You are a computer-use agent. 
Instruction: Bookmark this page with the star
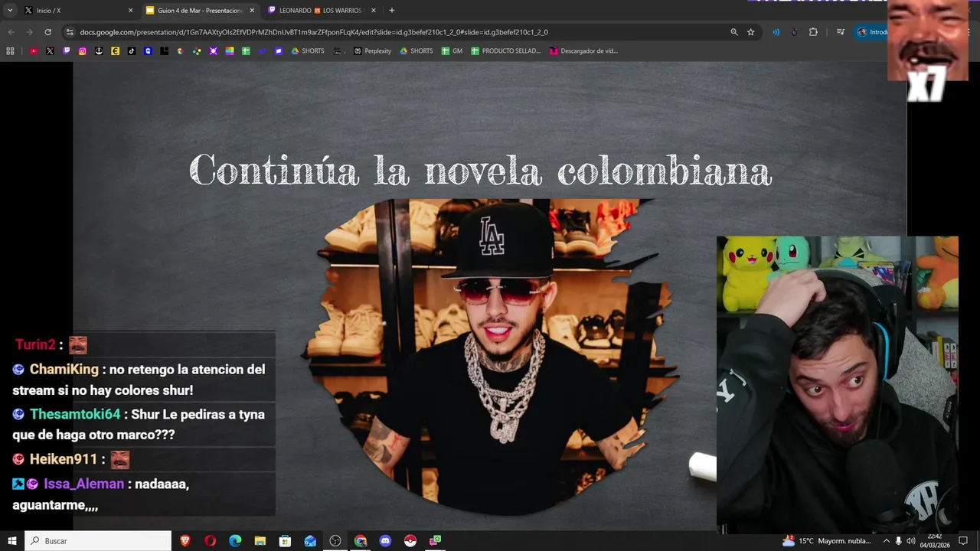coord(751,32)
